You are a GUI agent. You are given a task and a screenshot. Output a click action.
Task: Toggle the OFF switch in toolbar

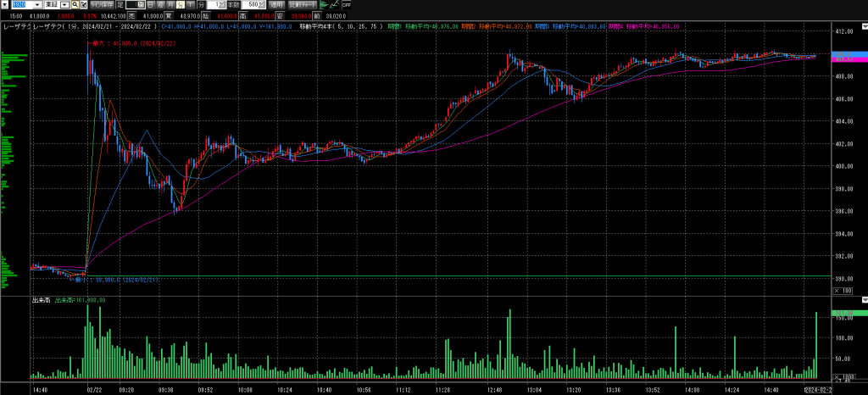[347, 5]
